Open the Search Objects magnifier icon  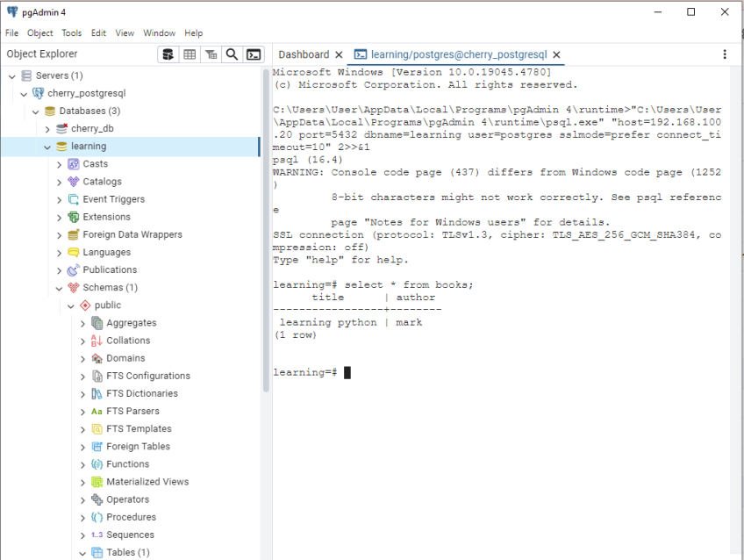coord(232,54)
